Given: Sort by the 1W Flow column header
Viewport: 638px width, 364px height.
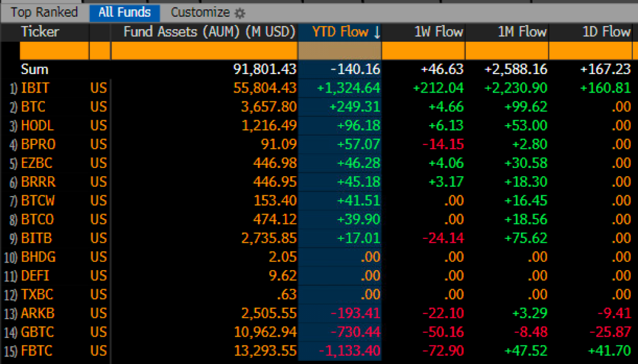Looking at the screenshot, I should 438,32.
